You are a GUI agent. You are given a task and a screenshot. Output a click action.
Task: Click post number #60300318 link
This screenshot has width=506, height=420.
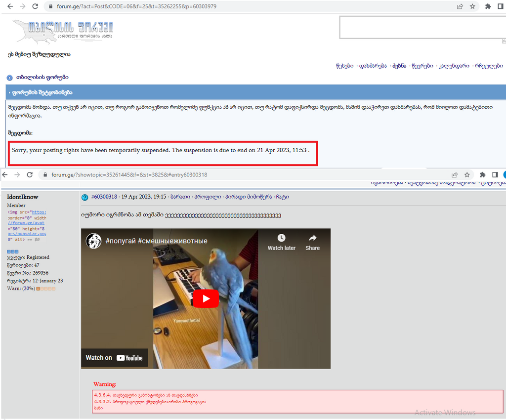(104, 197)
